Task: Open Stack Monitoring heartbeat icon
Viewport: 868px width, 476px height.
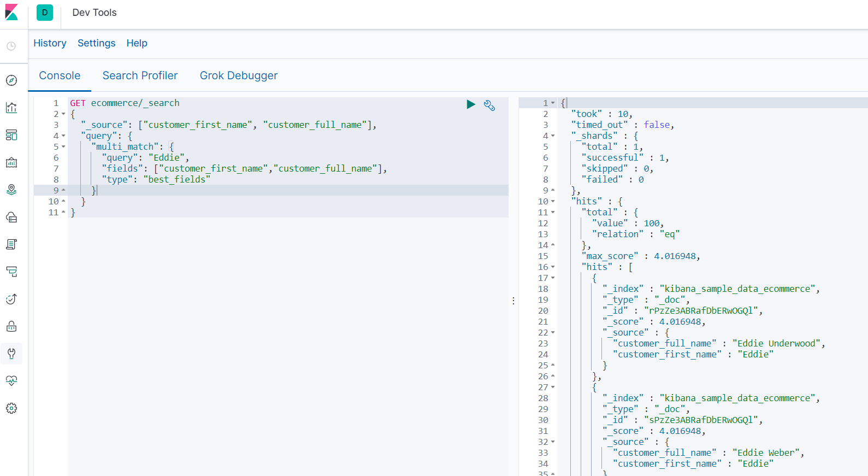Action: tap(11, 381)
